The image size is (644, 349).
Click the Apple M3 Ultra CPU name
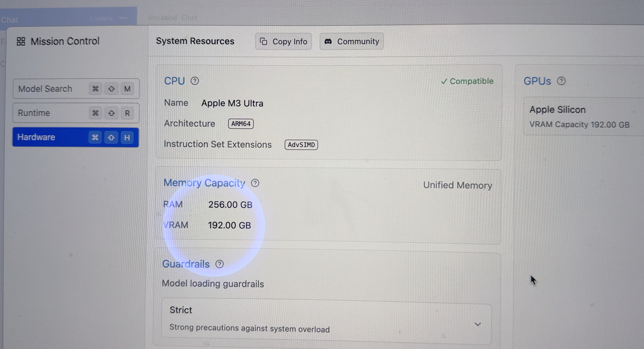(232, 103)
